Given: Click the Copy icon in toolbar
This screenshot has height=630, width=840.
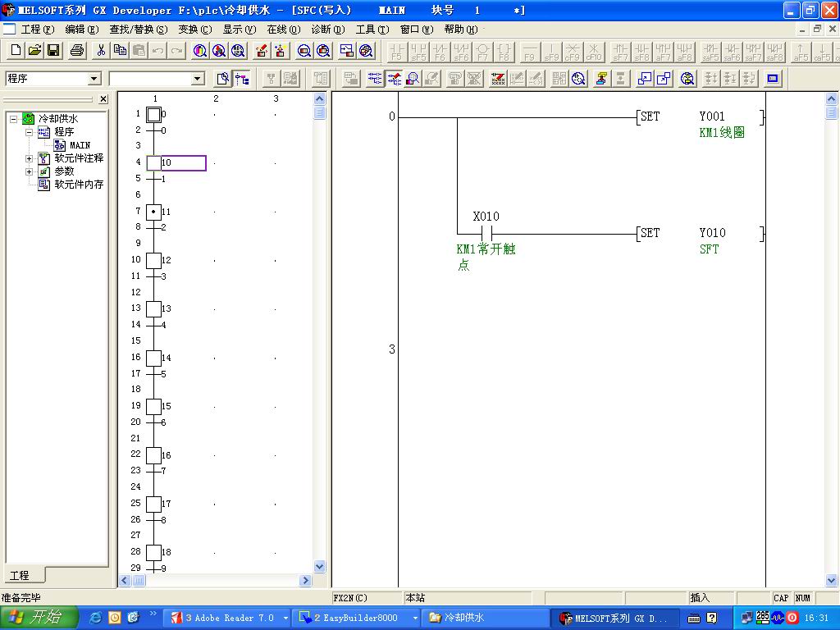Looking at the screenshot, I should pos(120,51).
